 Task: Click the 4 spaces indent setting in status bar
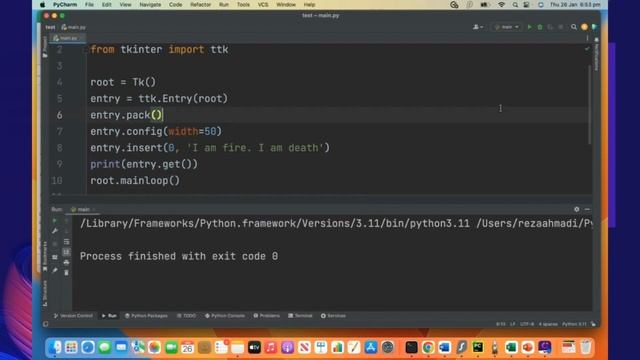(548, 324)
